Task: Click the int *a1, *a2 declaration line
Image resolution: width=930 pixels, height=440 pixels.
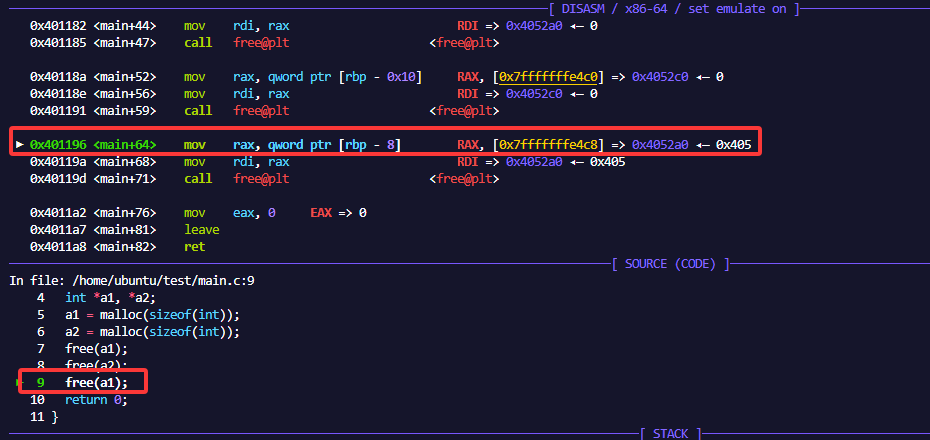Action: coord(108,298)
